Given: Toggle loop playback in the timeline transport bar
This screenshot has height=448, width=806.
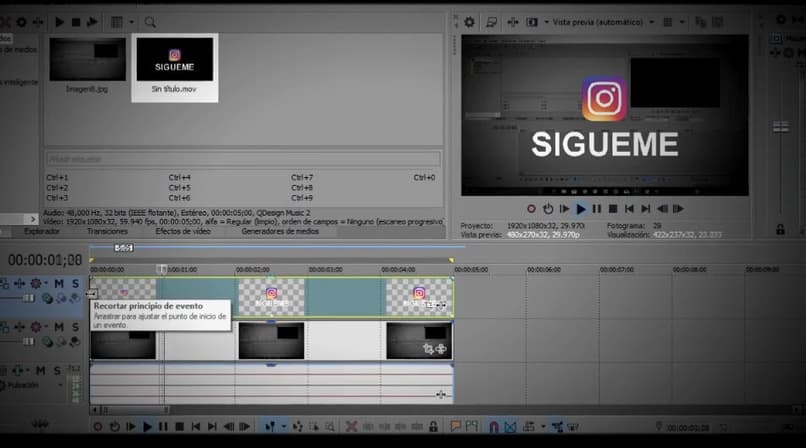Looking at the screenshot, I should tap(114, 427).
